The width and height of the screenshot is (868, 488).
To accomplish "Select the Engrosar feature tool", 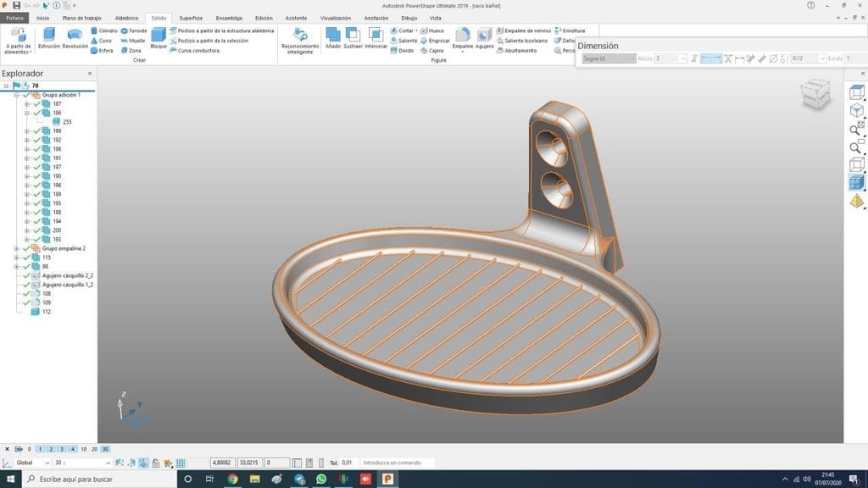I will (x=435, y=41).
